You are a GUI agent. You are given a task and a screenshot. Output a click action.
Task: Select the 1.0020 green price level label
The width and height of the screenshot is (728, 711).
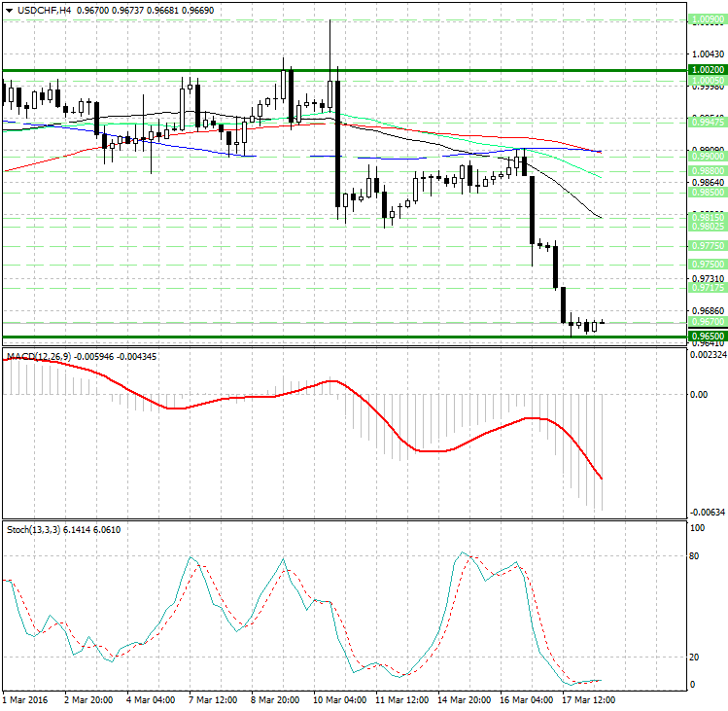[x=705, y=70]
